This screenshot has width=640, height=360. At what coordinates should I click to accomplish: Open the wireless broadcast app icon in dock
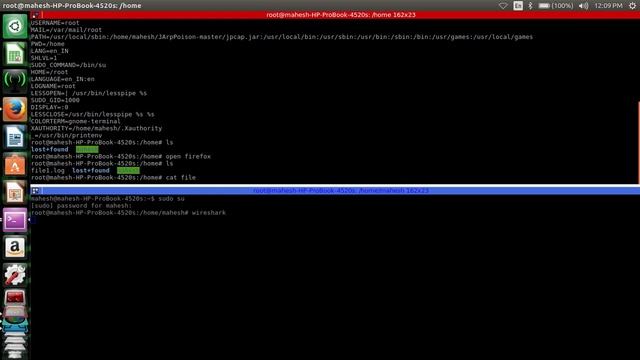(x=15, y=81)
